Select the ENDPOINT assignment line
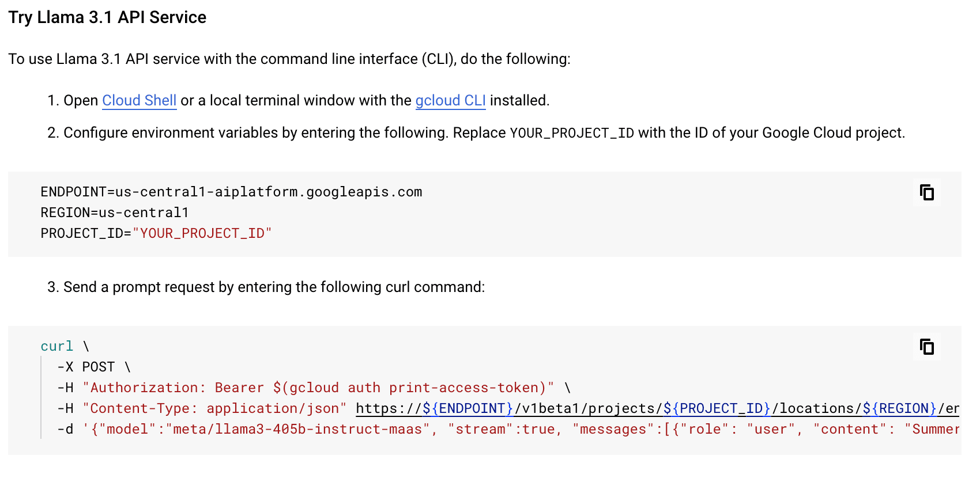Image resolution: width=980 pixels, height=478 pixels. coord(231,192)
